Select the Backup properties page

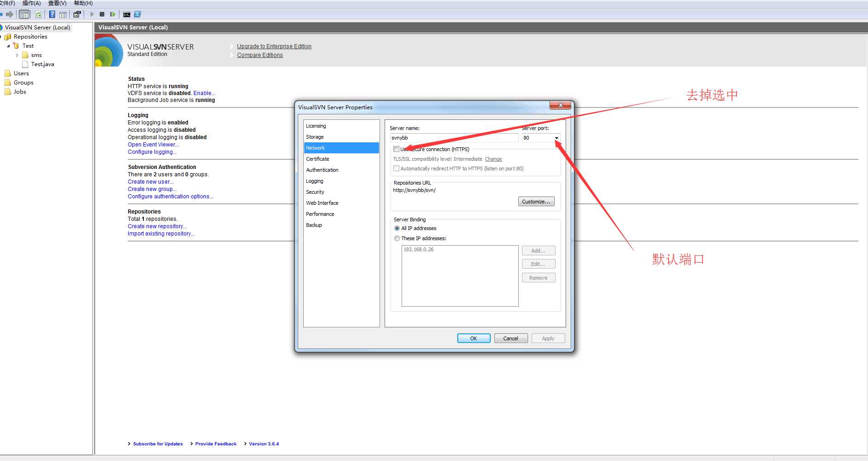click(341, 225)
